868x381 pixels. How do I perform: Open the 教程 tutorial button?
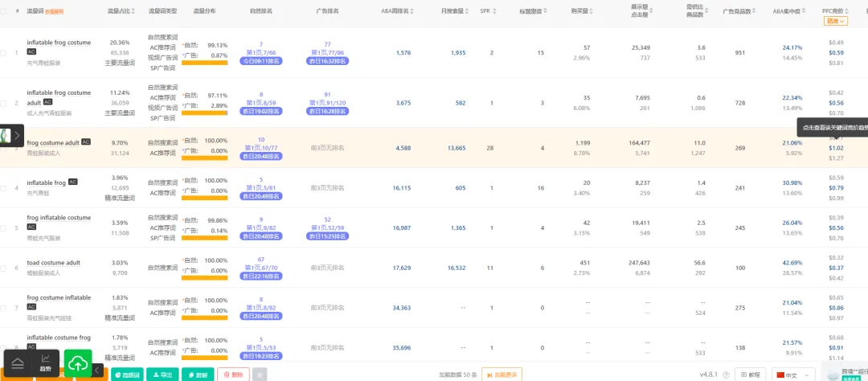click(751, 375)
